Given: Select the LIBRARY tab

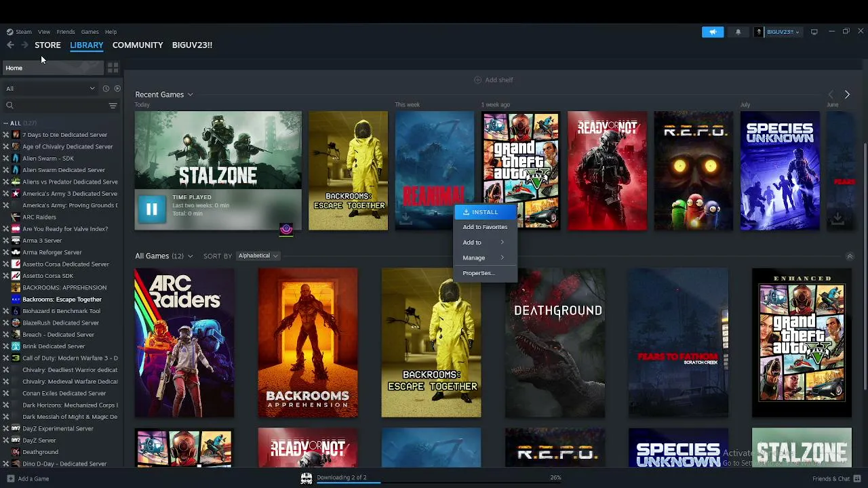Looking at the screenshot, I should (87, 45).
